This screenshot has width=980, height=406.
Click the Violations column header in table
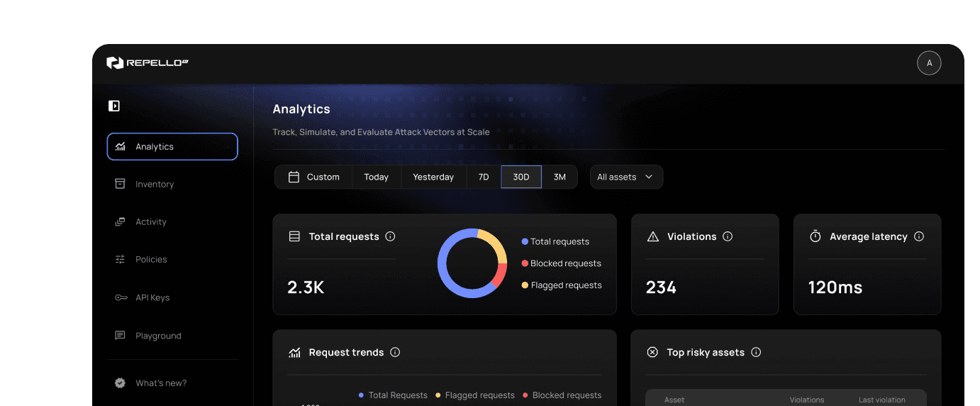[807, 400]
